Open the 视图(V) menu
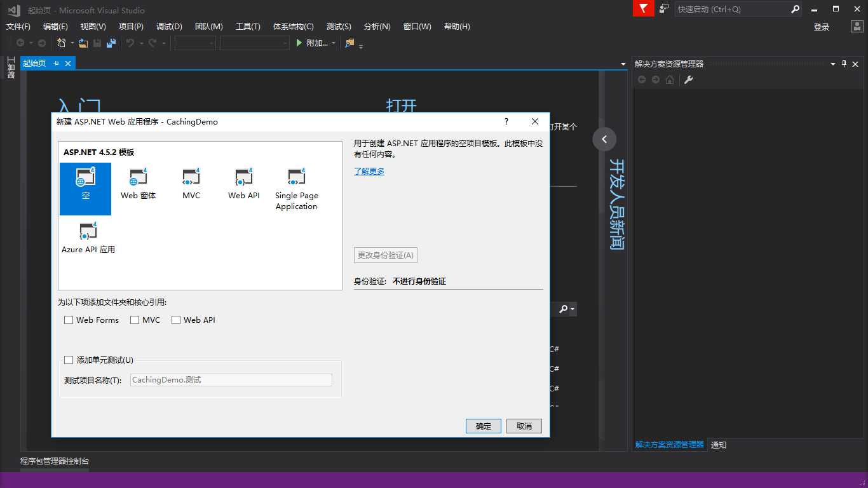 pyautogui.click(x=93, y=27)
